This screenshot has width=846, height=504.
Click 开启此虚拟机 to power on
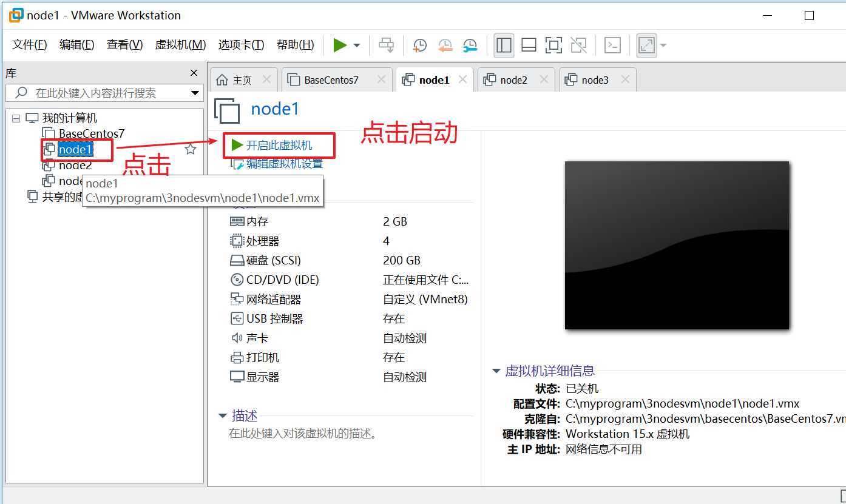(279, 146)
